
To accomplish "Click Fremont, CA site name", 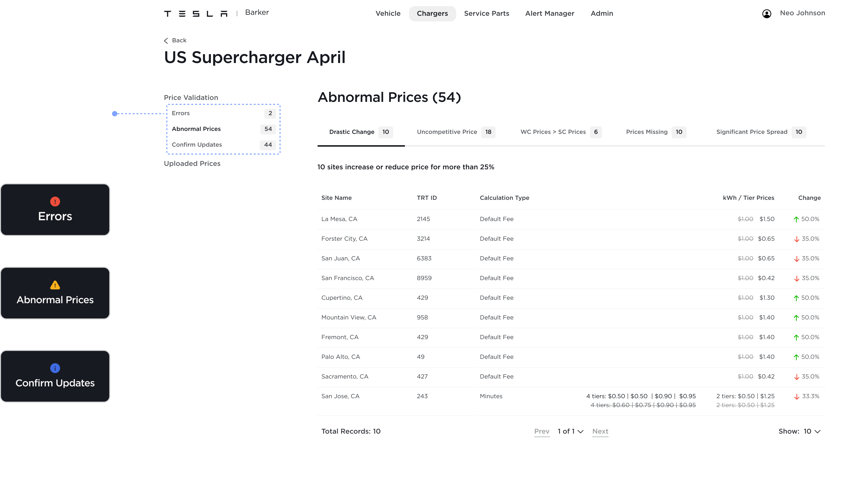I will pos(340,338).
